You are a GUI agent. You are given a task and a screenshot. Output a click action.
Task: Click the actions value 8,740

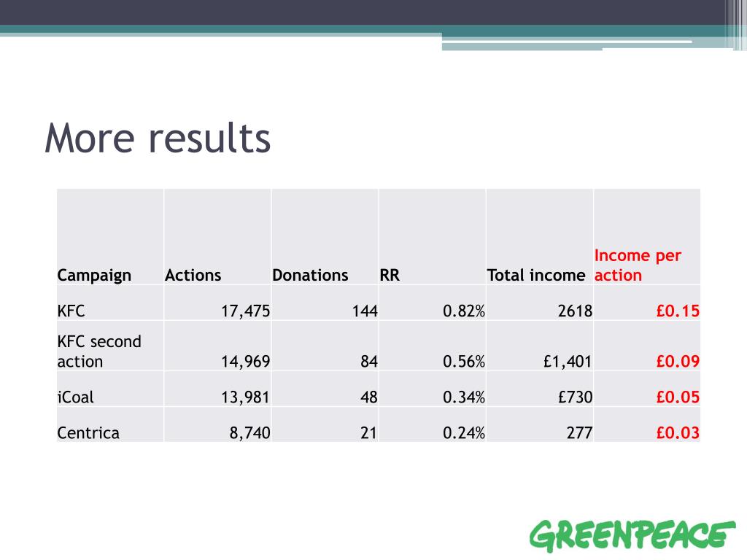(249, 433)
